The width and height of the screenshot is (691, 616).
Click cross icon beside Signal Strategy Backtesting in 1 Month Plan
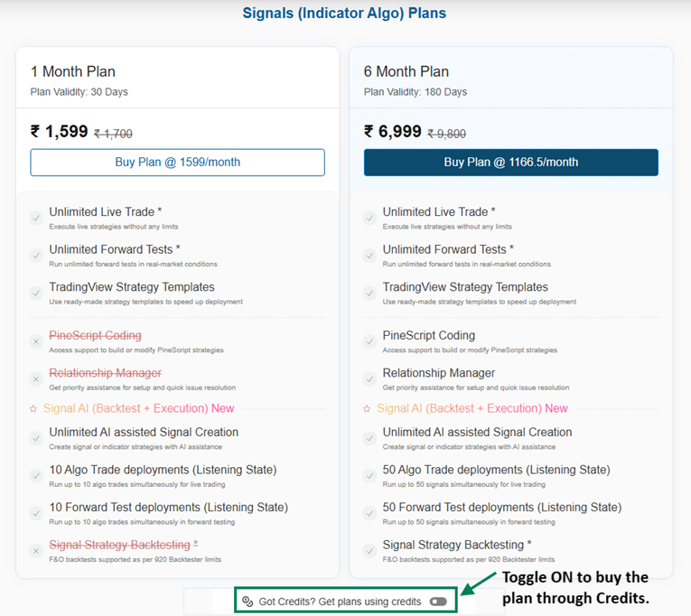36,551
